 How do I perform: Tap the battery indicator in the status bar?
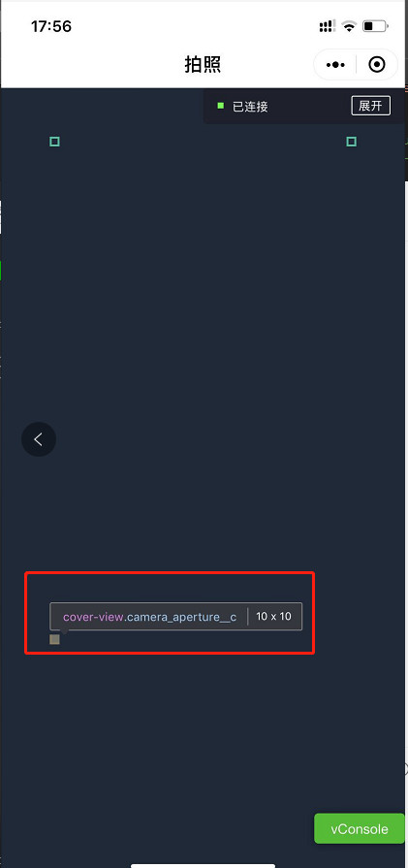pos(375,26)
